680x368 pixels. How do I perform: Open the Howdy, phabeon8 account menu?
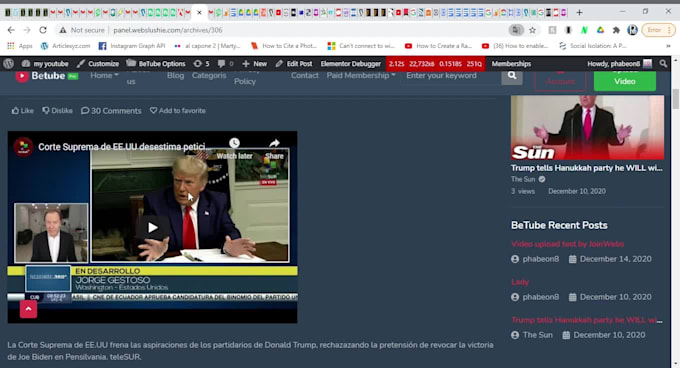pos(619,64)
